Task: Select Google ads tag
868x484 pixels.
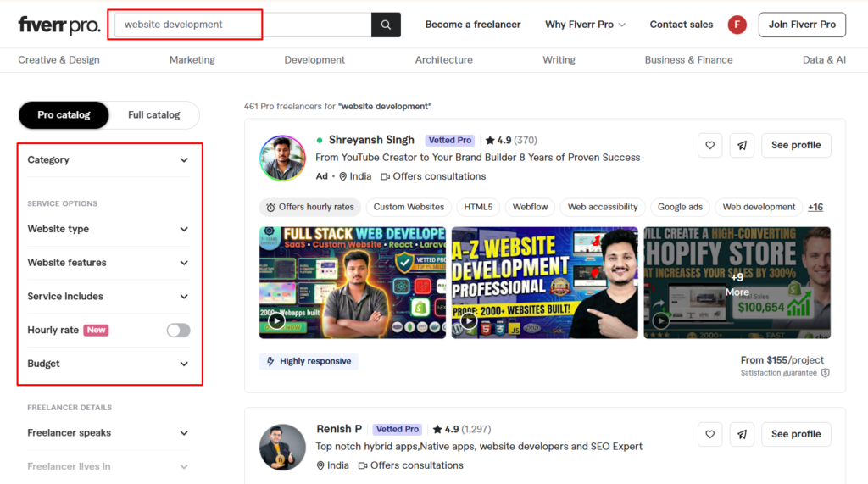Action: pyautogui.click(x=680, y=207)
